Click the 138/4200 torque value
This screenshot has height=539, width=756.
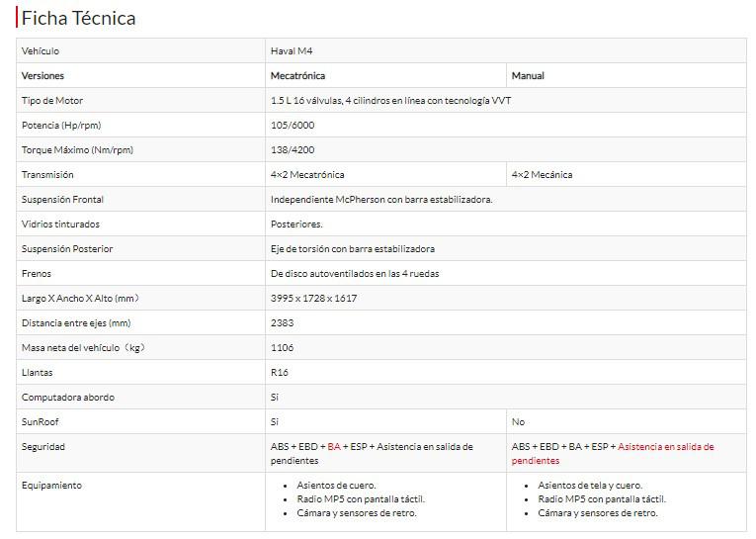[x=291, y=149]
